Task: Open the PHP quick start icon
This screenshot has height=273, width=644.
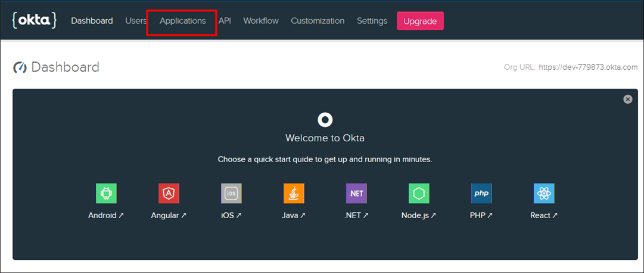Action: pyautogui.click(x=481, y=193)
